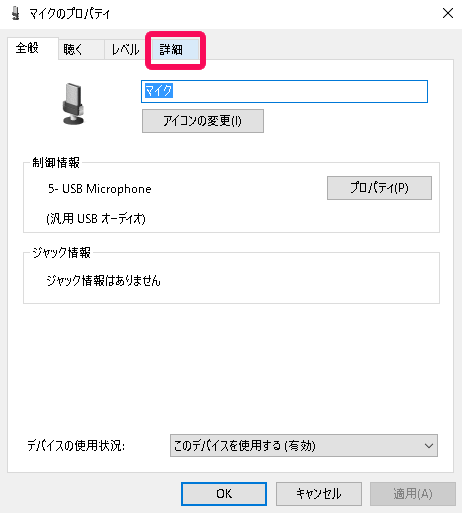Click the マイクのプロパティ window title
The height and width of the screenshot is (513, 462).
(69, 14)
